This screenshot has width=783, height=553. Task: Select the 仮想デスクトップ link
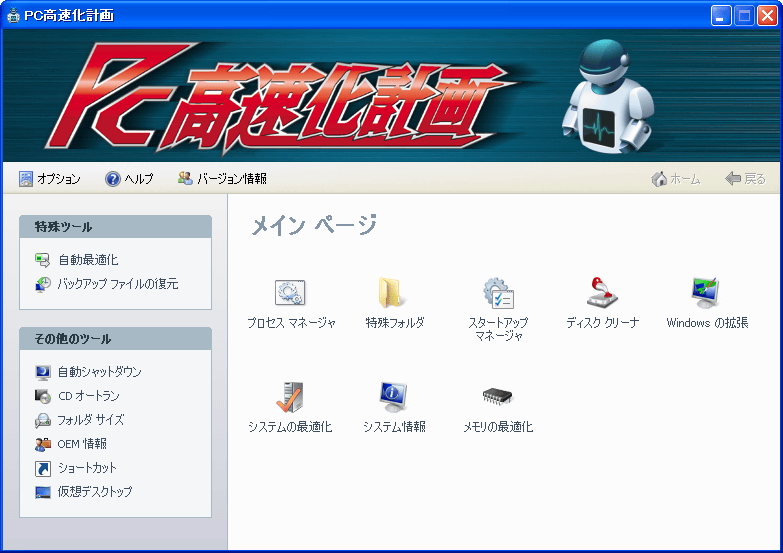tap(95, 492)
